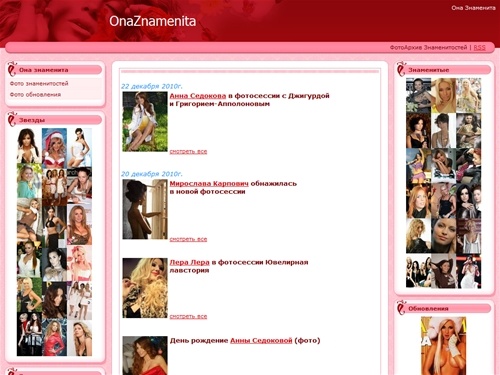The height and width of the screenshot is (375, 500).
Task: Open the Santa-hat photo in Звезды grid
Action: [x=54, y=148]
